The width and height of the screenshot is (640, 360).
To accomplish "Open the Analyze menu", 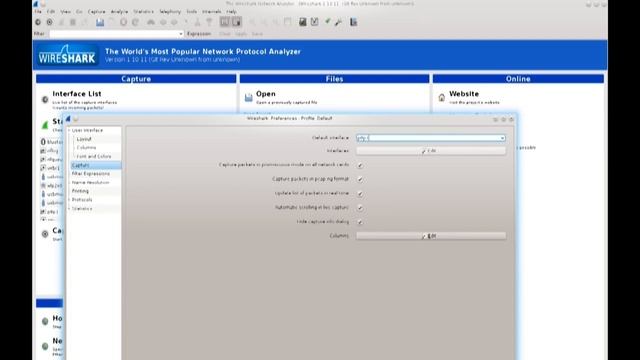I will tap(119, 12).
